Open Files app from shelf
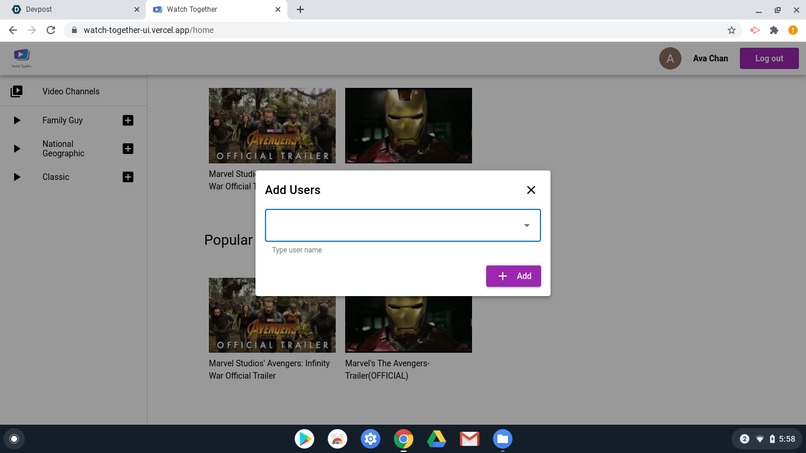This screenshot has width=806, height=453. (502, 439)
